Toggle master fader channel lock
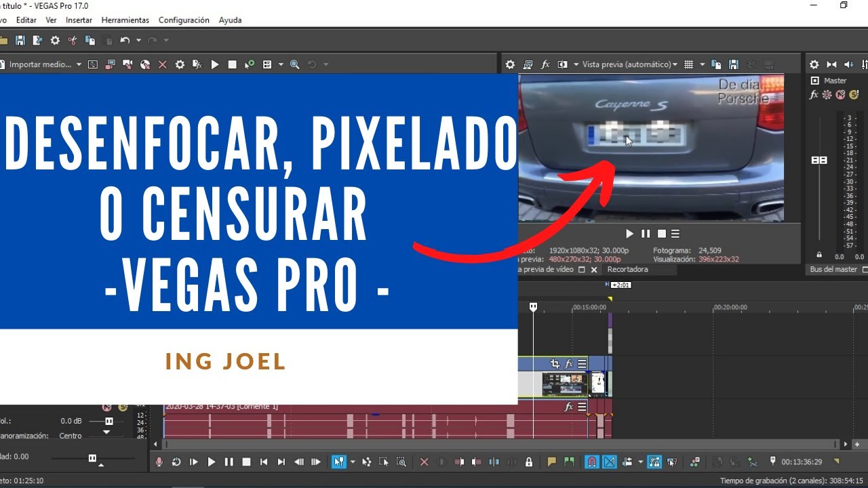Image resolution: width=868 pixels, height=488 pixels. (x=819, y=255)
